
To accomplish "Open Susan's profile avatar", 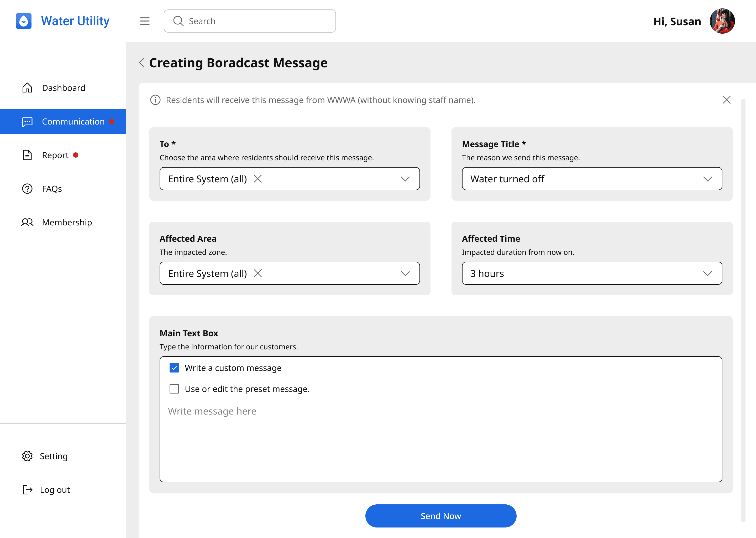I will pyautogui.click(x=722, y=21).
